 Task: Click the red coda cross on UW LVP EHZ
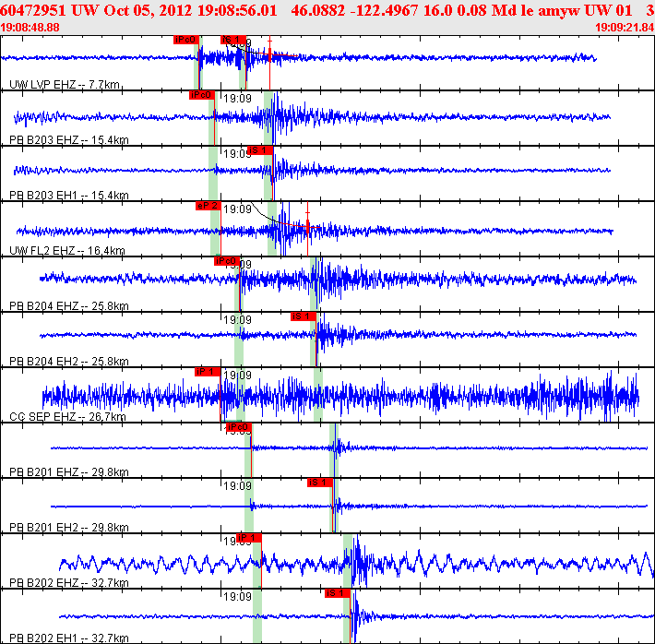point(270,54)
